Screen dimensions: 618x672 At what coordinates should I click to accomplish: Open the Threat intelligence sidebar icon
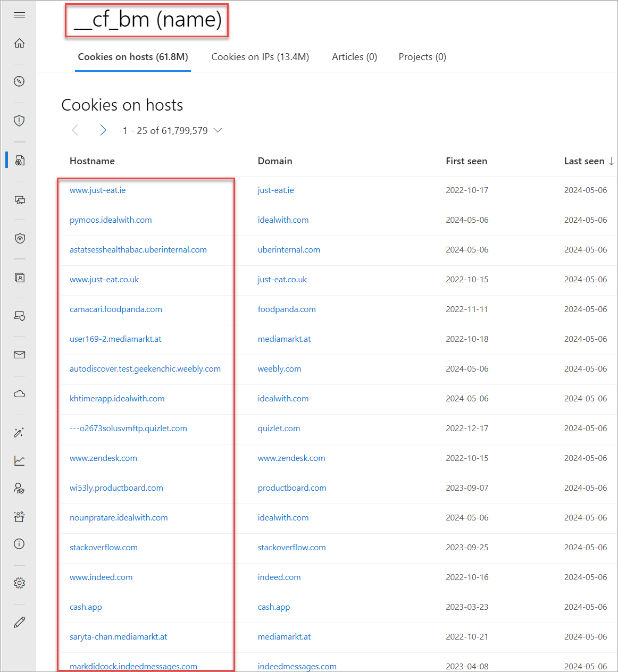(x=19, y=160)
